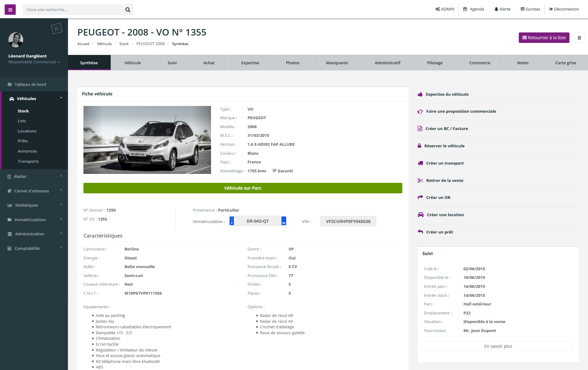The image size is (588, 370).
Task: Select the Manquants tab
Action: 337,63
